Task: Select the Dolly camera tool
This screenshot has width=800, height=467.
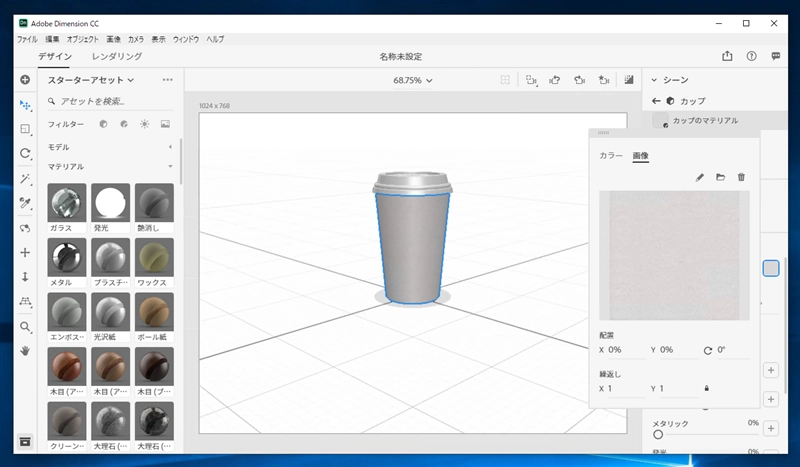Action: click(25, 277)
